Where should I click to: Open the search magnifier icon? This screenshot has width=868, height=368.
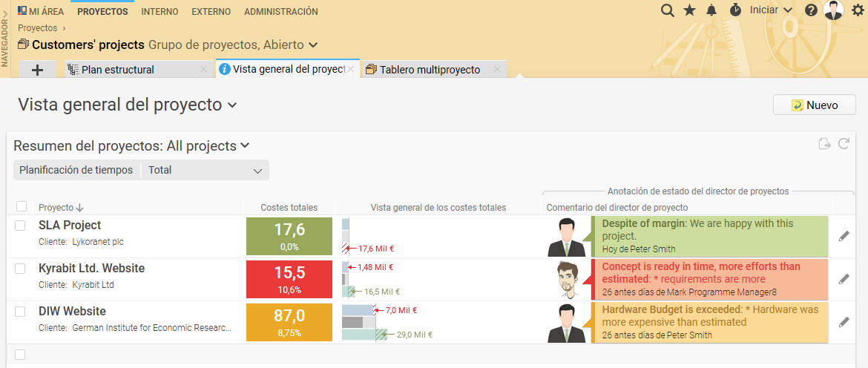point(668,10)
